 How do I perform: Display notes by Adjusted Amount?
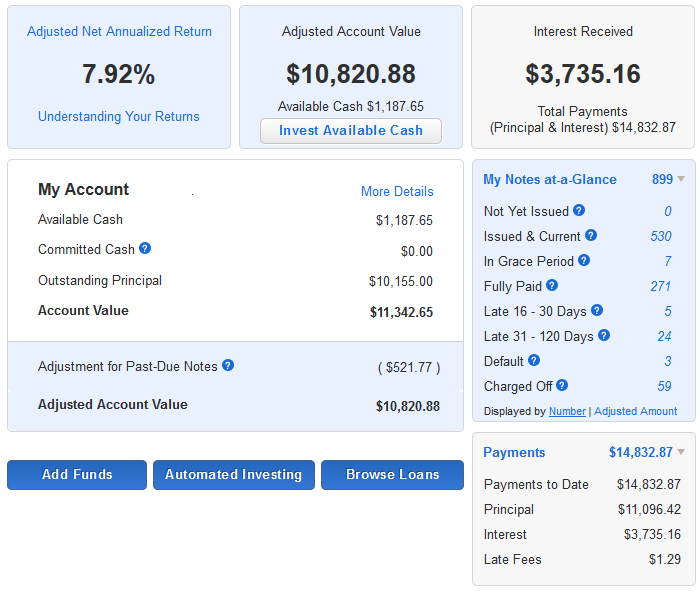(636, 411)
